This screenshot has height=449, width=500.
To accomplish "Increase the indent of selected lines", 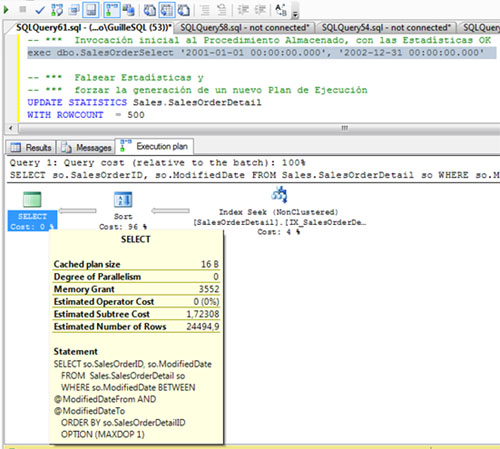I will 260,10.
